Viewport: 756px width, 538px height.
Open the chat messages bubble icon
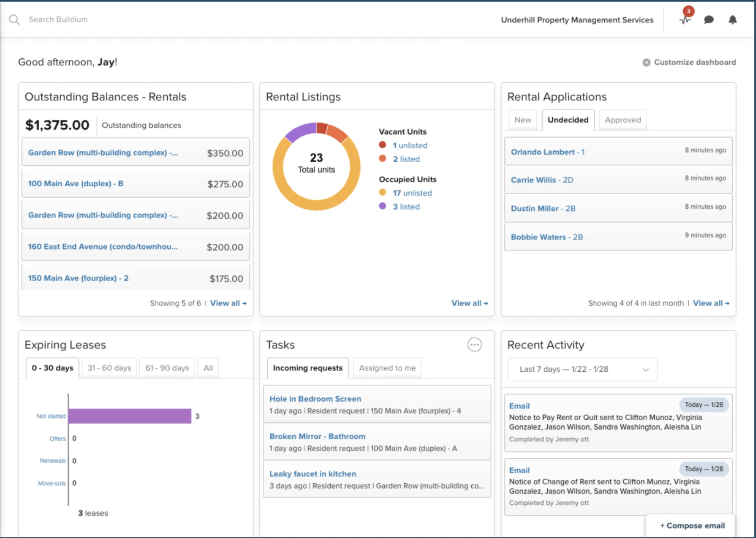(709, 19)
